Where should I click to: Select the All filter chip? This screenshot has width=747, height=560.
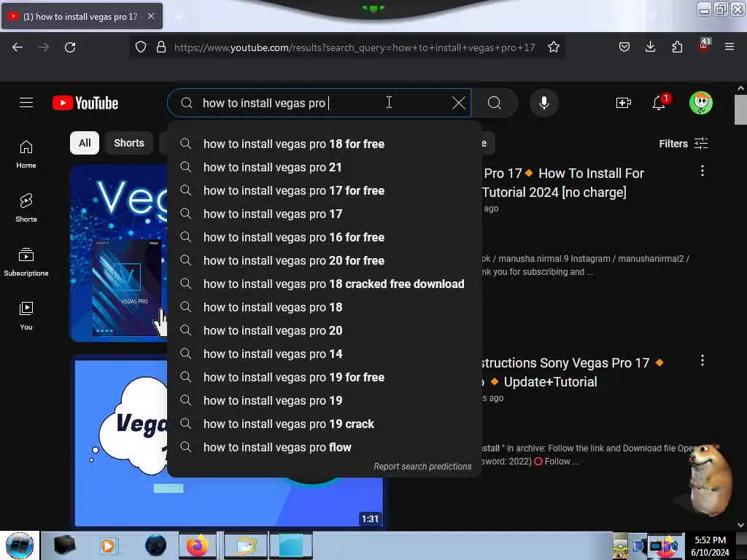(85, 143)
